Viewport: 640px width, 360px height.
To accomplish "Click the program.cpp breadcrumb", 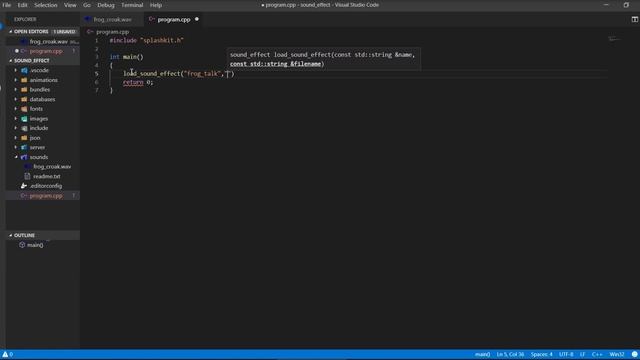I will [x=112, y=31].
